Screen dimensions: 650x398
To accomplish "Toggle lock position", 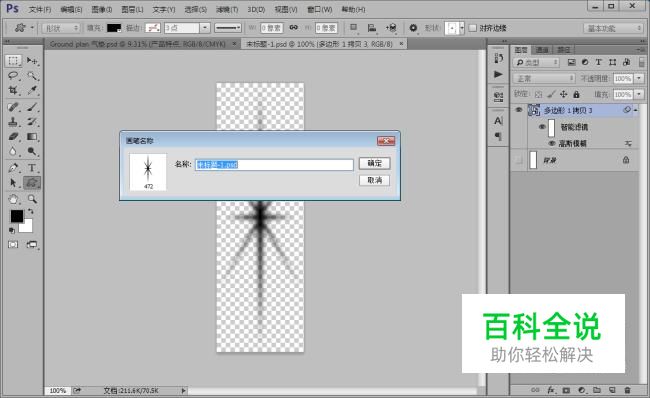I will 563,95.
